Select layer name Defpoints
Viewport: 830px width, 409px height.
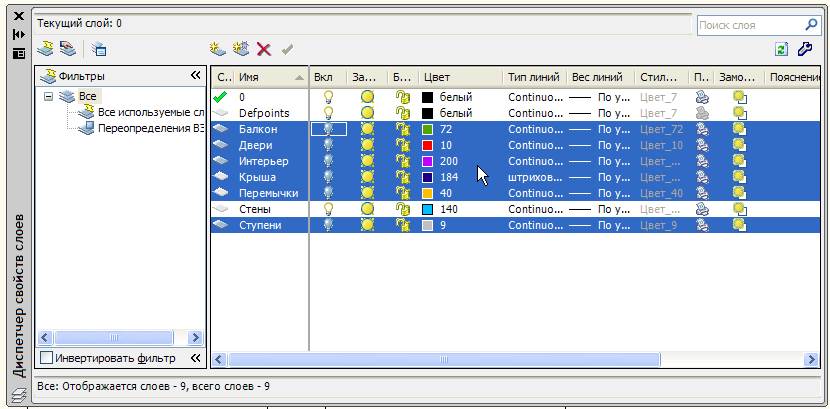click(x=264, y=113)
